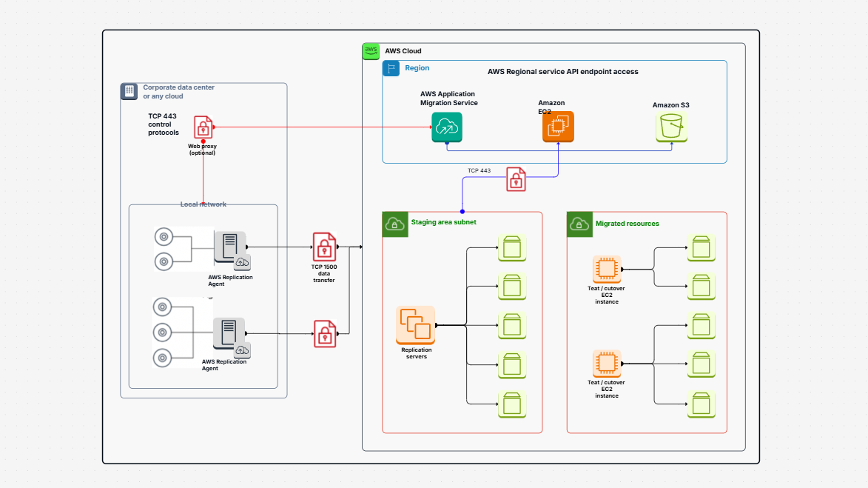Click the blue Region flag icon
This screenshot has height=488, width=868.
(x=391, y=69)
